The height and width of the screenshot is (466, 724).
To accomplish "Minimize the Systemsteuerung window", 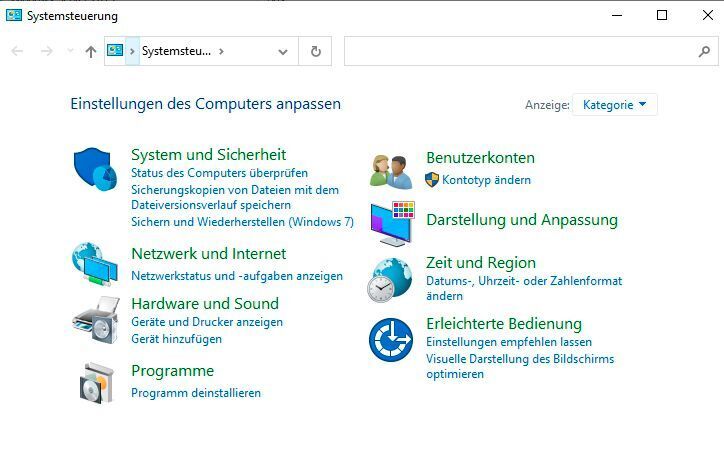I will point(617,15).
